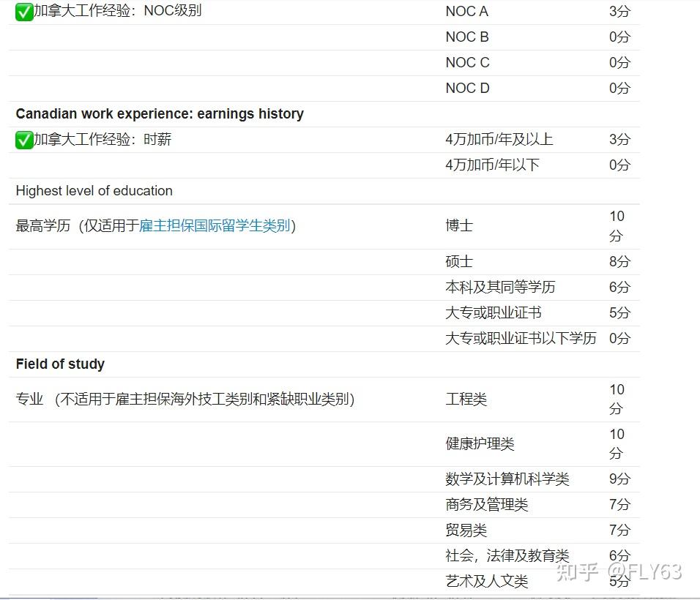Select the '4万加币/年及以上' cell
The width and height of the screenshot is (700, 600).
pos(499,139)
